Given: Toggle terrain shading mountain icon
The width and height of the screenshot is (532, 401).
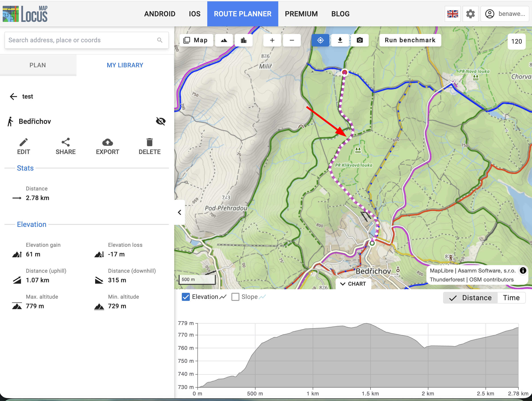Looking at the screenshot, I should [x=224, y=40].
